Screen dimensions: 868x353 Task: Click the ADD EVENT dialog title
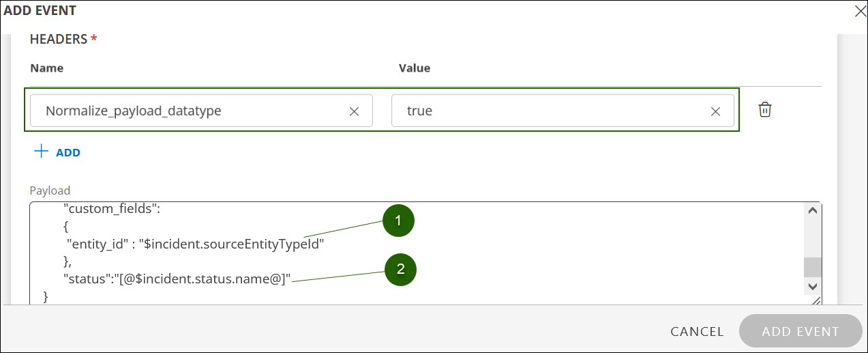click(x=40, y=10)
